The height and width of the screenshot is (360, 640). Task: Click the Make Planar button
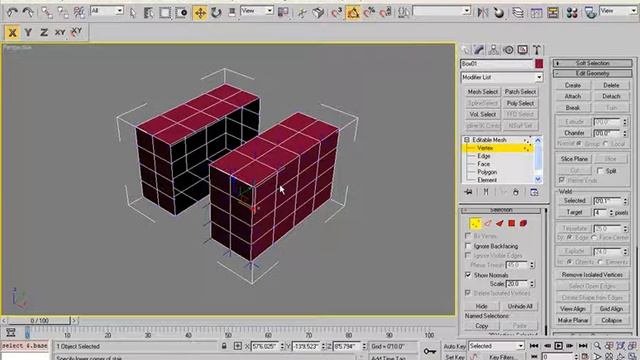(572, 320)
